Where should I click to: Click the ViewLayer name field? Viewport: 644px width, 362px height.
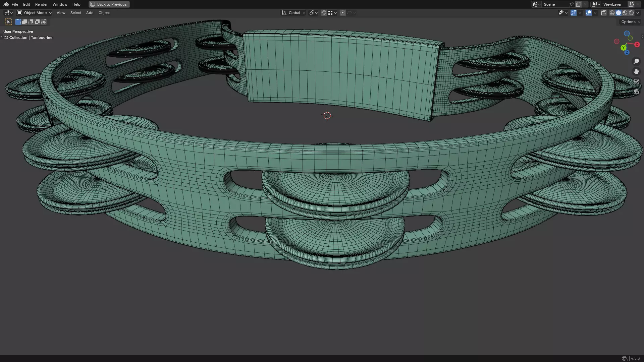click(x=612, y=4)
